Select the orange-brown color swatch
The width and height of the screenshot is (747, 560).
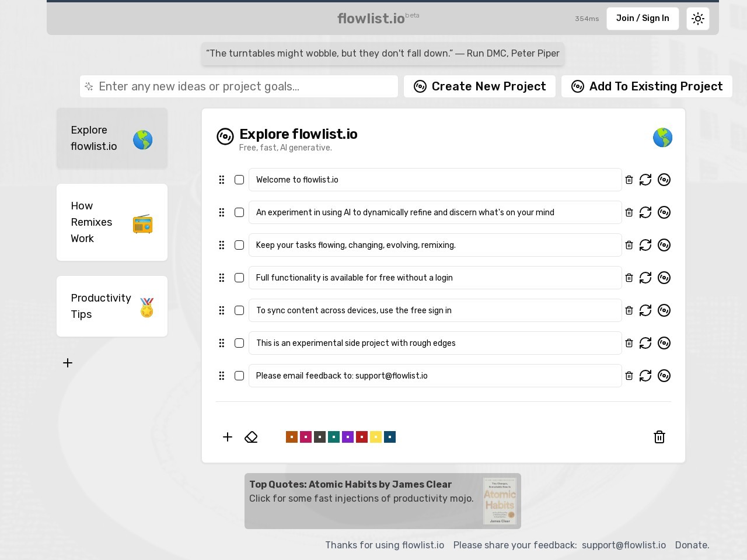pyautogui.click(x=292, y=437)
